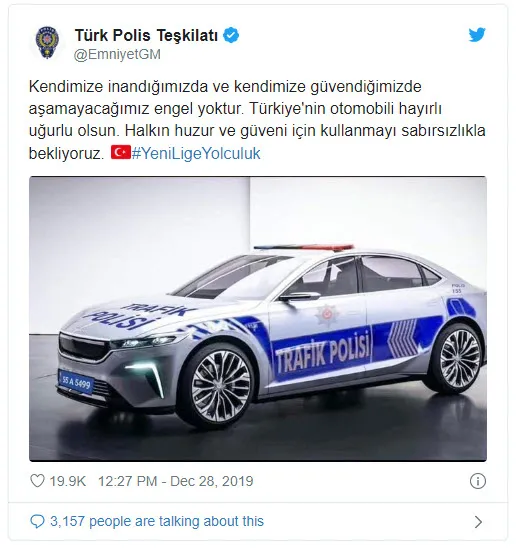Click the police badge profile avatar
The image size is (526, 551).
(48, 42)
